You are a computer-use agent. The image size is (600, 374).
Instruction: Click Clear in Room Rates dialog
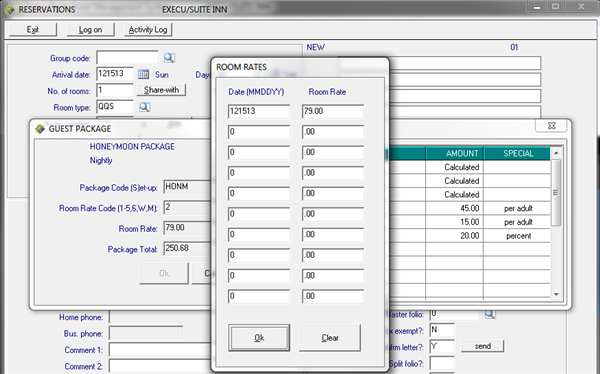[x=330, y=338]
